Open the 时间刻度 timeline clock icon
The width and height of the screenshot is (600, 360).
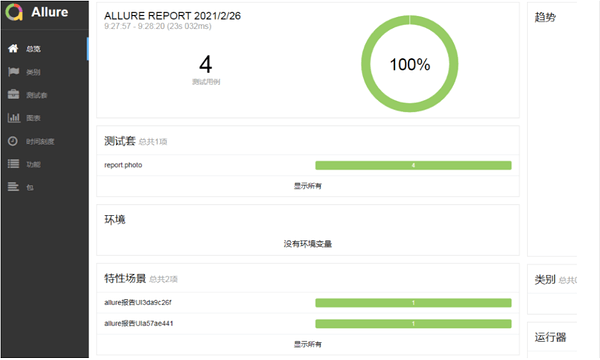coord(13,141)
